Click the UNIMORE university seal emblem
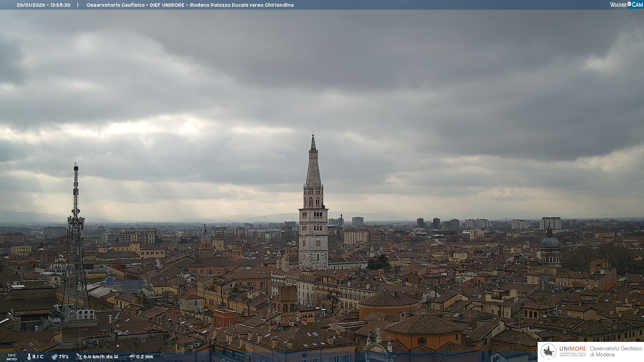 pyautogui.click(x=548, y=351)
